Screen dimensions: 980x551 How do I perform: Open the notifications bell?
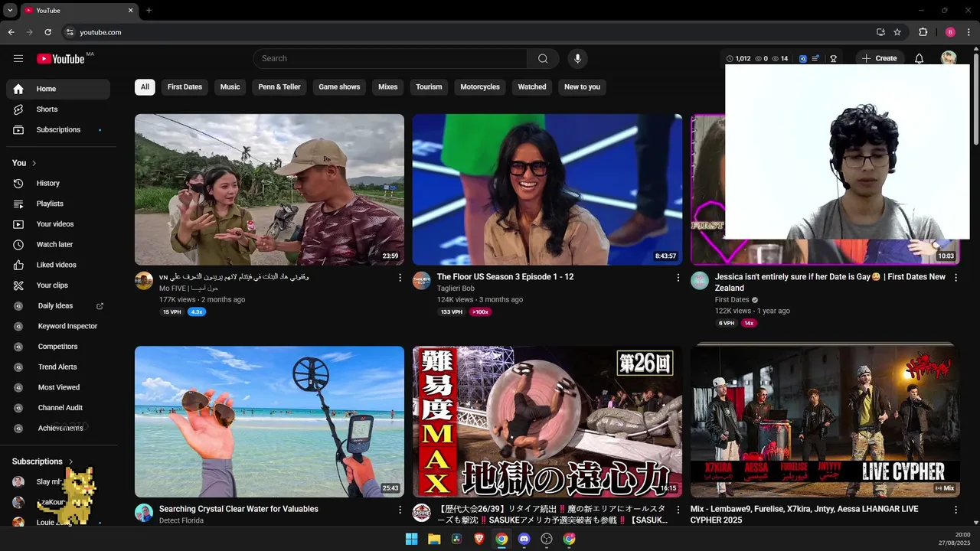click(920, 58)
